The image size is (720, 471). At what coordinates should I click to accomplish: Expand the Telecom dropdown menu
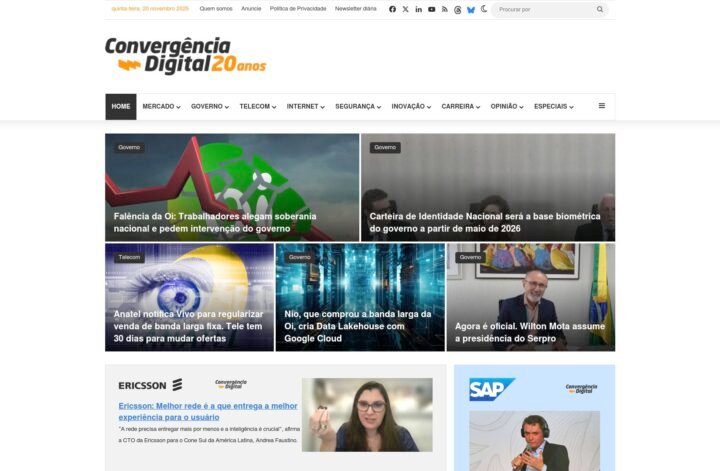click(x=258, y=106)
